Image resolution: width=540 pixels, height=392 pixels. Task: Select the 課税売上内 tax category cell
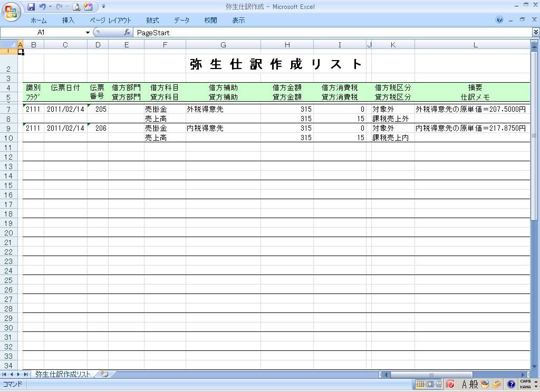pyautogui.click(x=393, y=138)
